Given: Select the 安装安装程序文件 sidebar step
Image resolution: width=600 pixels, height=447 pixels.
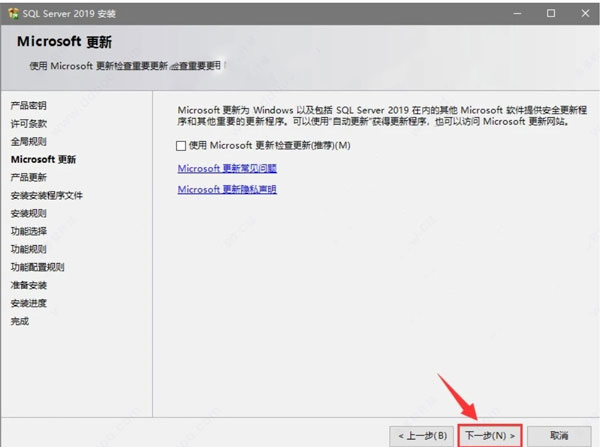Looking at the screenshot, I should (x=47, y=196).
